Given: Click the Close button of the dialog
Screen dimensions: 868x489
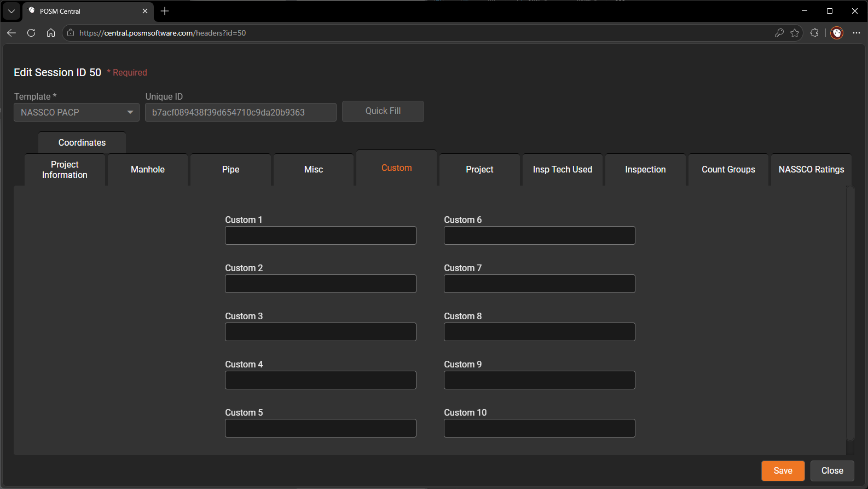Looking at the screenshot, I should (832, 471).
